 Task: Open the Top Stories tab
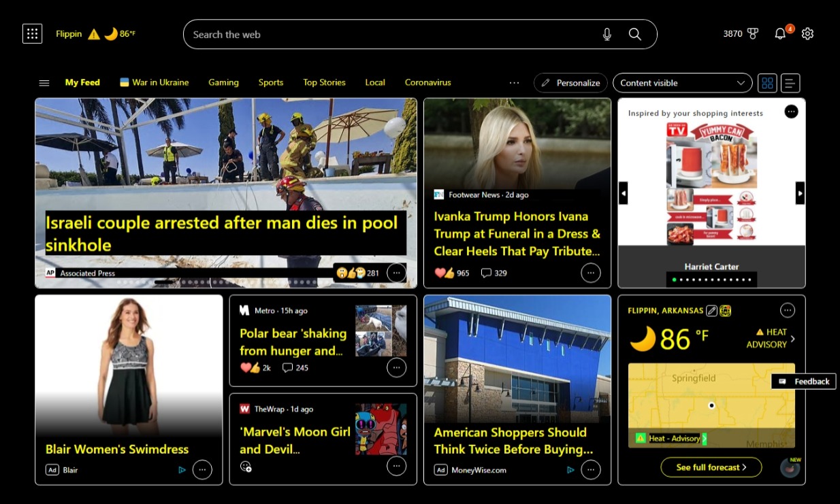324,82
